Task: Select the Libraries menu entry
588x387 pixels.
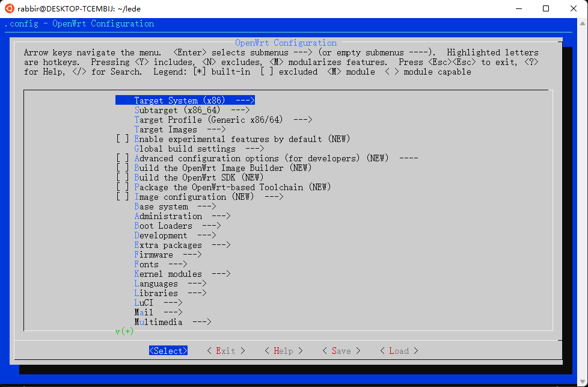Action: (170, 293)
